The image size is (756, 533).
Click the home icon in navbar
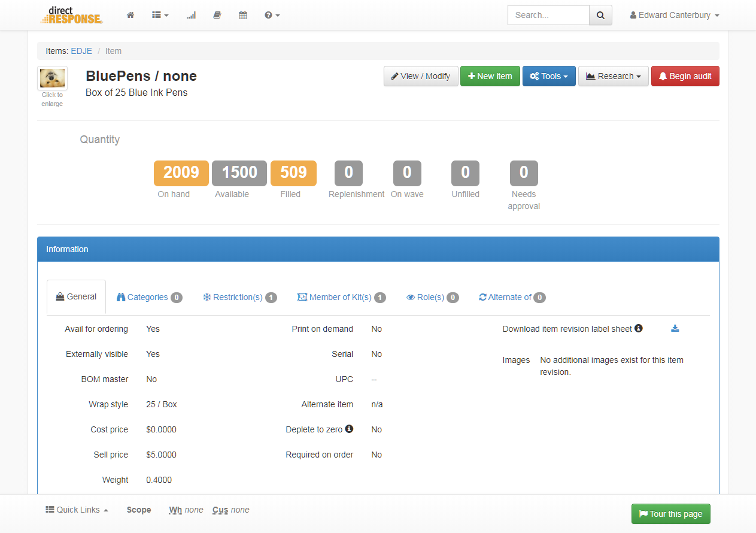(130, 15)
